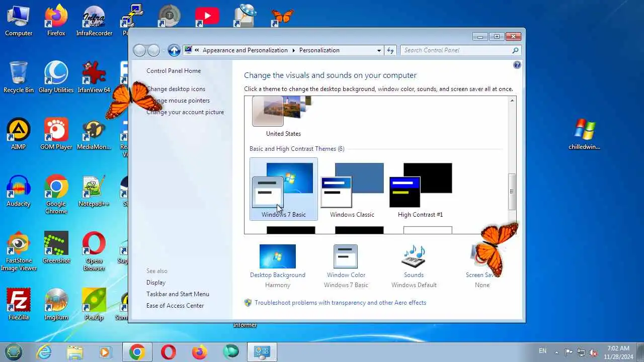Click the help question mark icon
Image resolution: width=644 pixels, height=362 pixels.
tap(517, 65)
